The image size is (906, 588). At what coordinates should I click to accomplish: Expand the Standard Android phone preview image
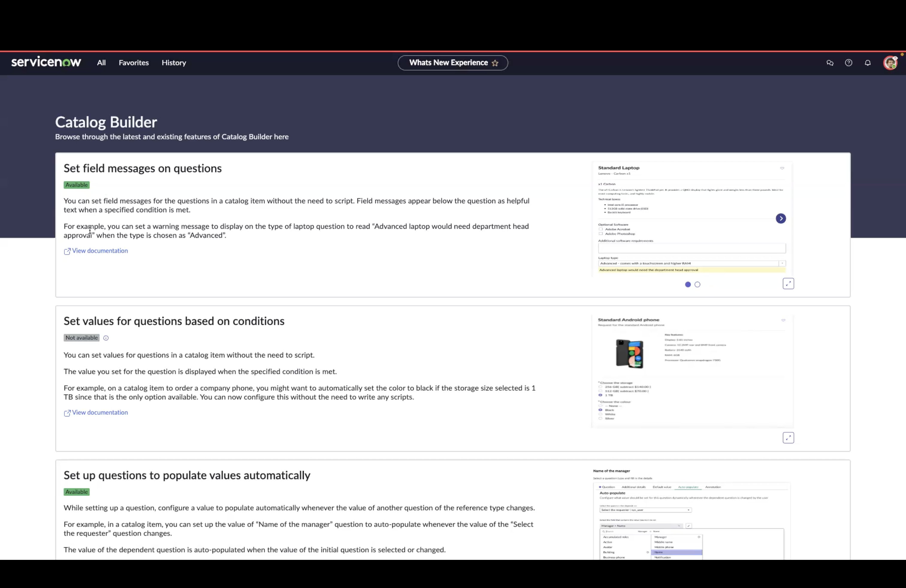pyautogui.click(x=788, y=437)
